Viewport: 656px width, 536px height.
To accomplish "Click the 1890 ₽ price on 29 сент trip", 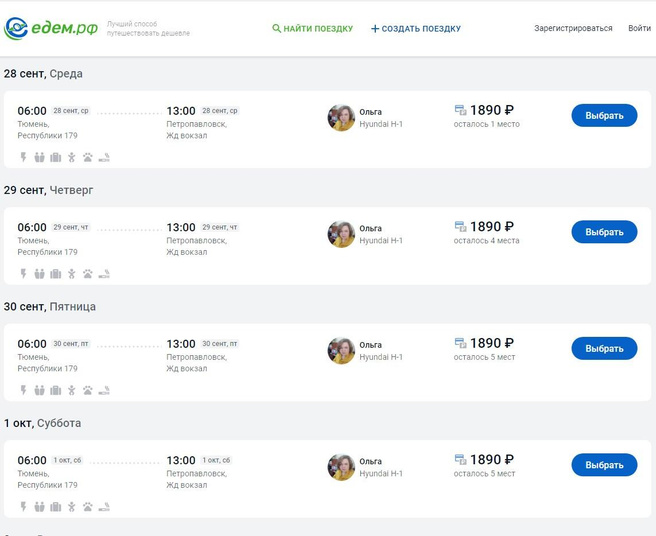I will 491,227.
